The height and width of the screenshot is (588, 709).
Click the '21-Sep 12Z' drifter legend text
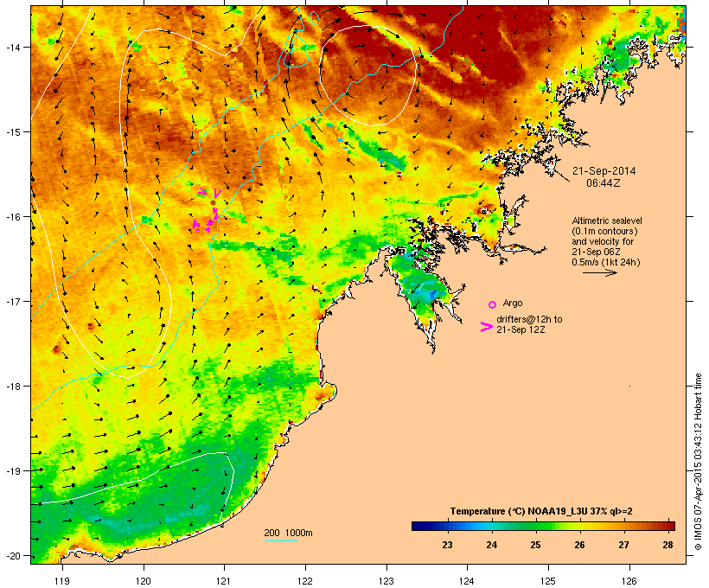[x=521, y=329]
